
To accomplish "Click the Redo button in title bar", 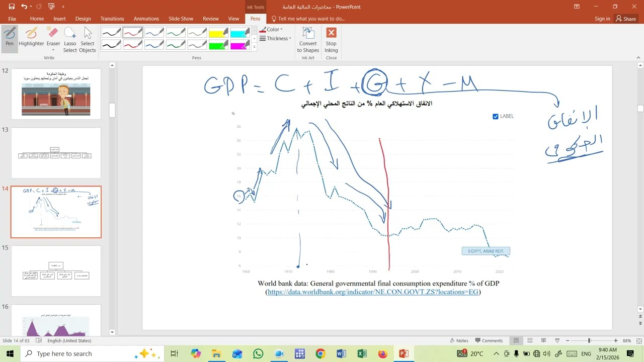I will 39,7.
